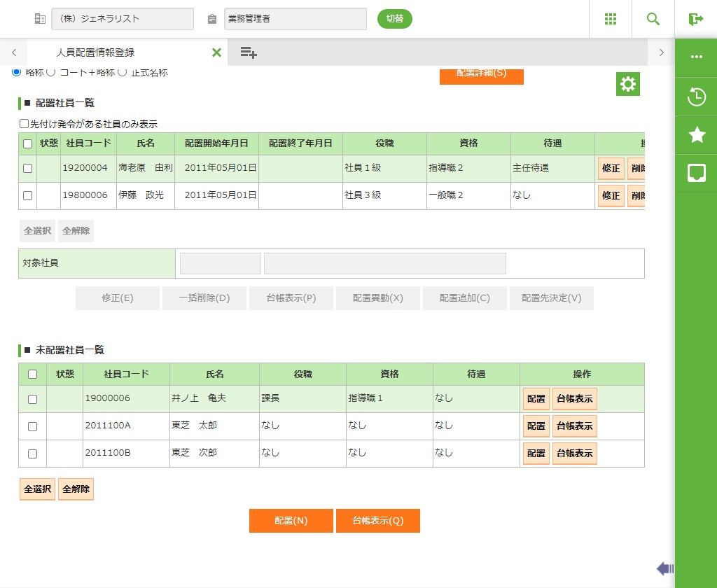Open the inbox tray icon in sidebar
This screenshot has height=588, width=717.
(697, 173)
